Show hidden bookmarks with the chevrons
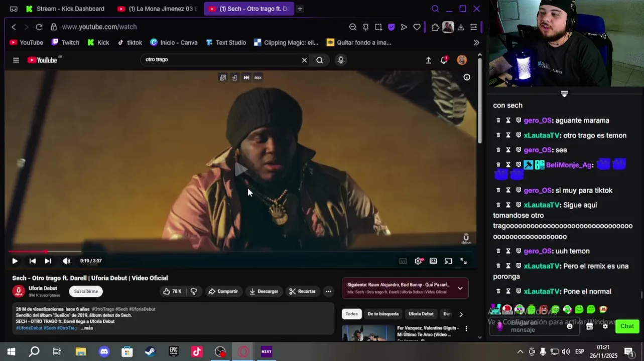The width and height of the screenshot is (644, 361). (476, 43)
